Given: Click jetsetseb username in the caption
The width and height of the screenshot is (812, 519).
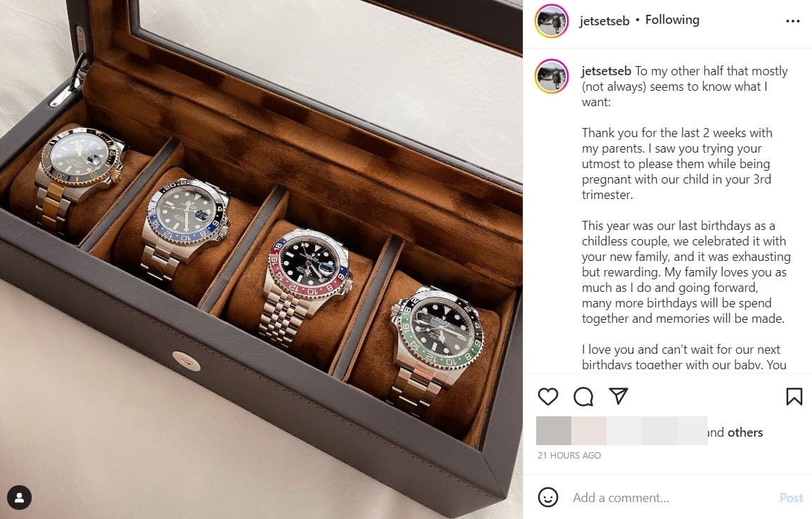Looking at the screenshot, I should [606, 71].
